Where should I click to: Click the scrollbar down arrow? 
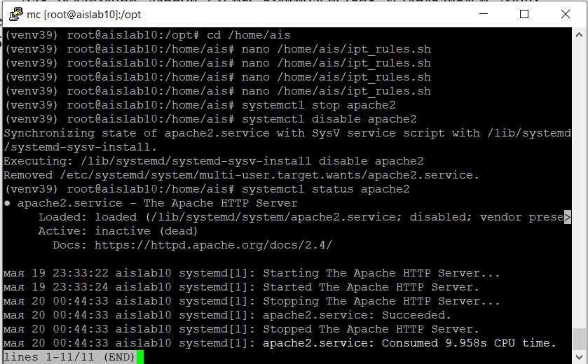click(x=579, y=356)
